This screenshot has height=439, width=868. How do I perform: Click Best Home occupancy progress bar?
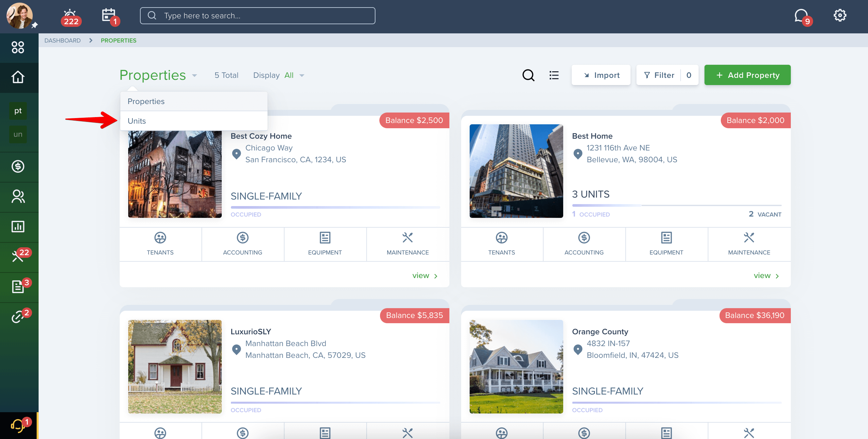click(677, 205)
